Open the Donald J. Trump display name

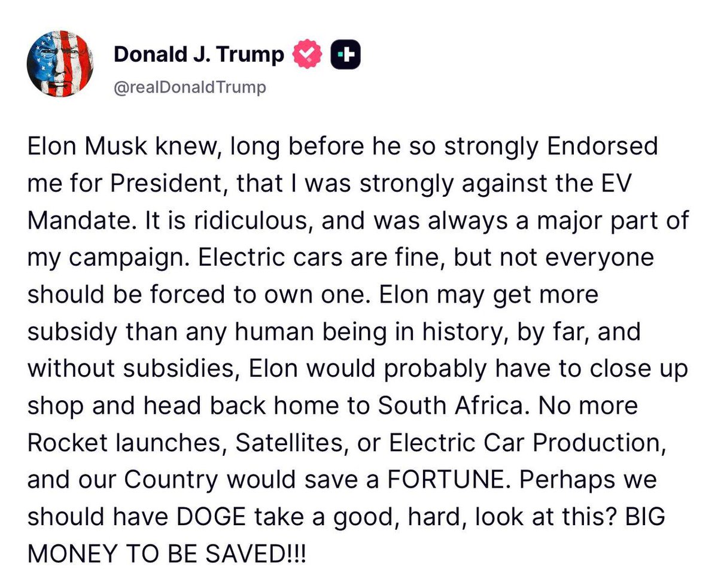coord(199,55)
